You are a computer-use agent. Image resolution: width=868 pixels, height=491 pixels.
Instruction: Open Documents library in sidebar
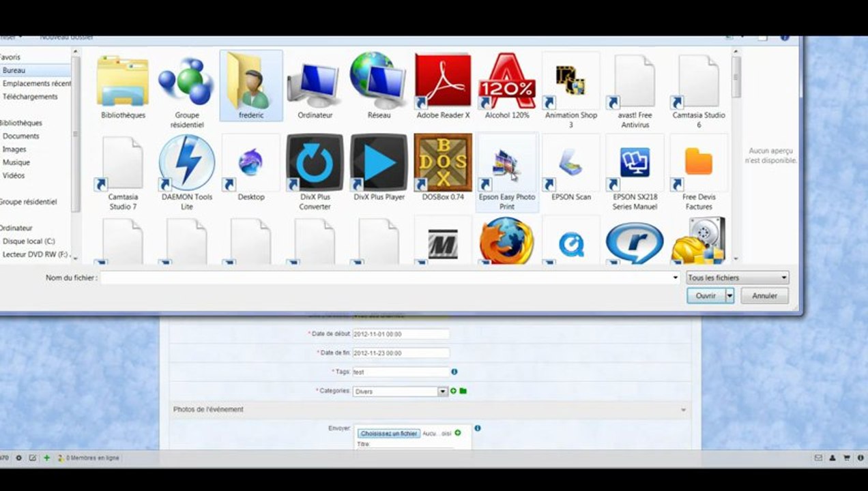tap(20, 136)
